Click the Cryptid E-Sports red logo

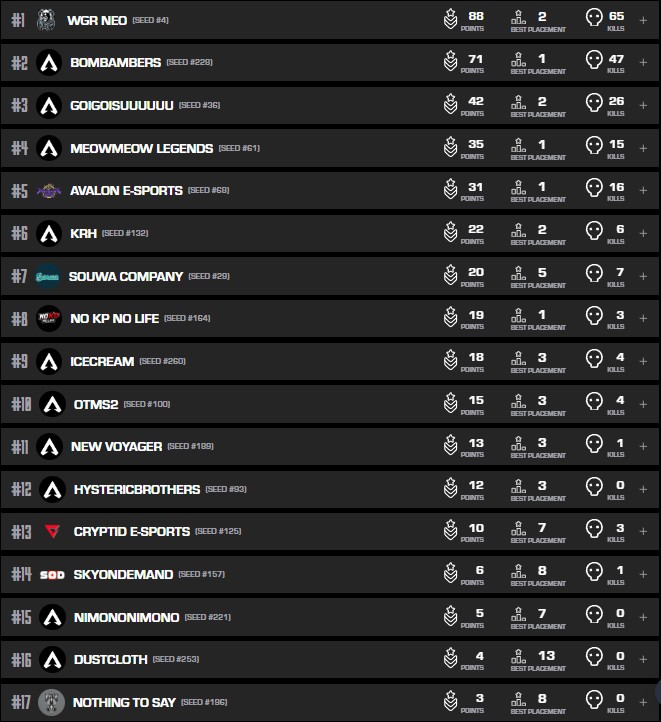pos(51,531)
